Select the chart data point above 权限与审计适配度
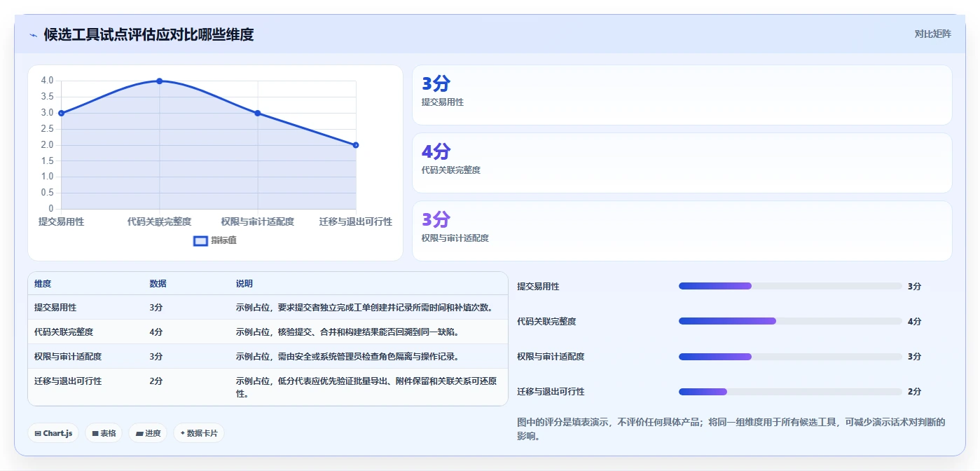980x471 pixels. (258, 113)
